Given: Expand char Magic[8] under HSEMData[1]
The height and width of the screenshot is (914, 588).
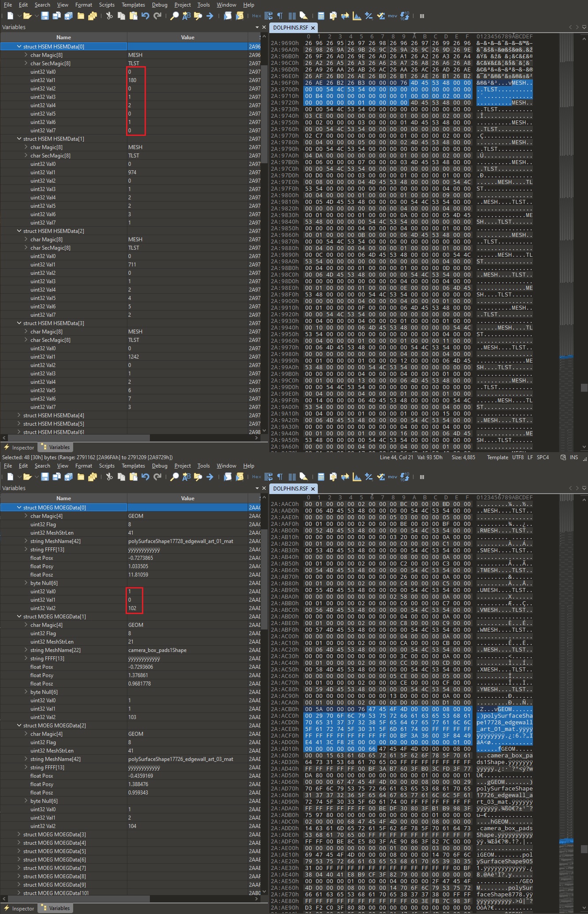Looking at the screenshot, I should pyautogui.click(x=26, y=147).
